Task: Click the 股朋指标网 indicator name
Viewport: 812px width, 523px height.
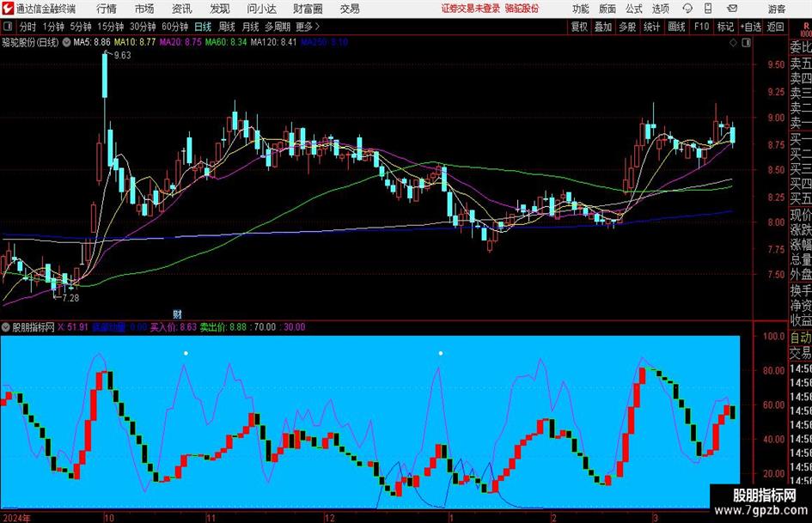Action: [x=34, y=327]
